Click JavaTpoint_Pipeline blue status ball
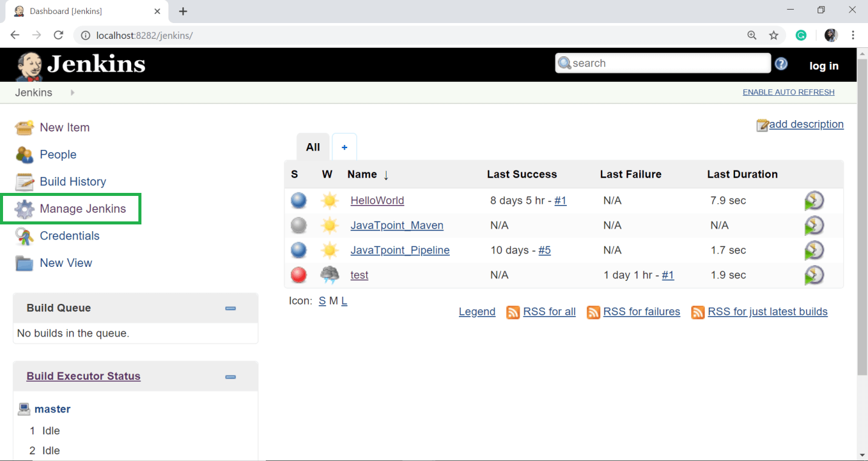The width and height of the screenshot is (868, 461). [x=299, y=250]
